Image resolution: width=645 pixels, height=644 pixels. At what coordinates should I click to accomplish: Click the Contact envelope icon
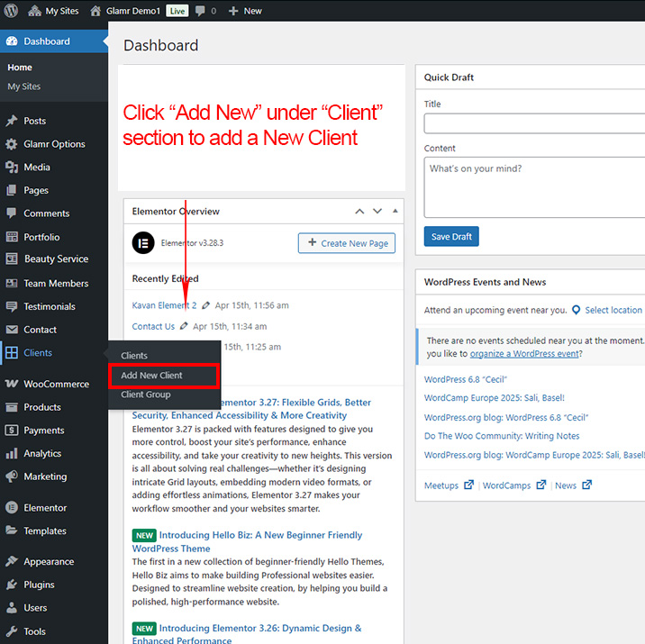pyautogui.click(x=12, y=330)
